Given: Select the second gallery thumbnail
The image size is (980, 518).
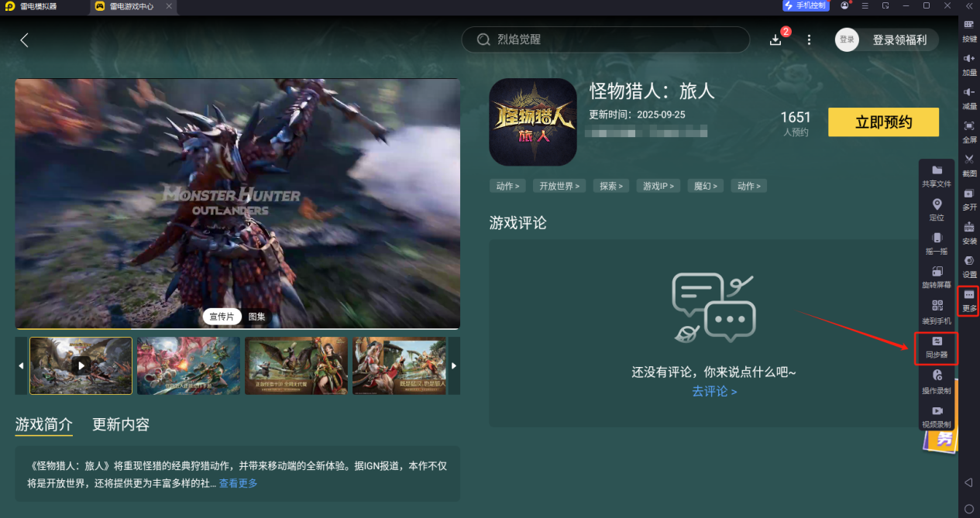Looking at the screenshot, I should point(188,365).
